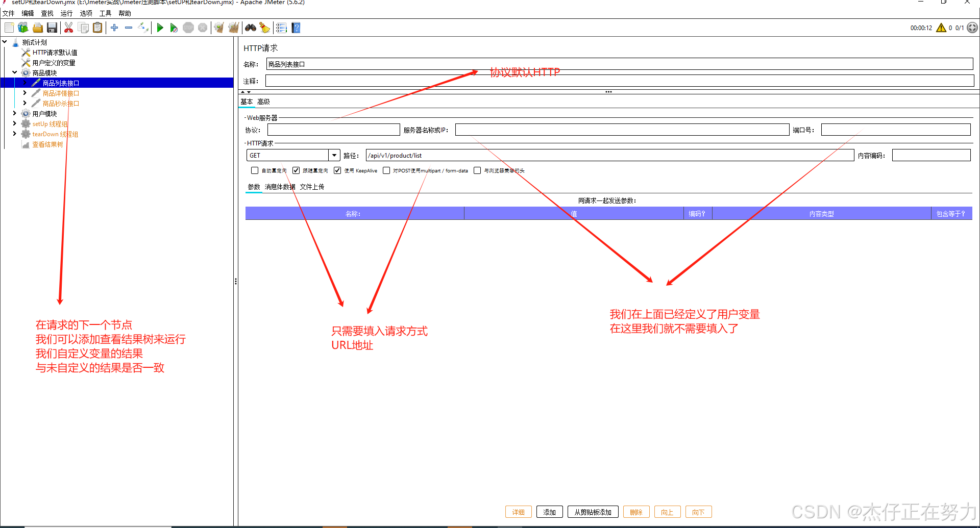
Task: Click the 添加 button
Action: click(x=550, y=512)
